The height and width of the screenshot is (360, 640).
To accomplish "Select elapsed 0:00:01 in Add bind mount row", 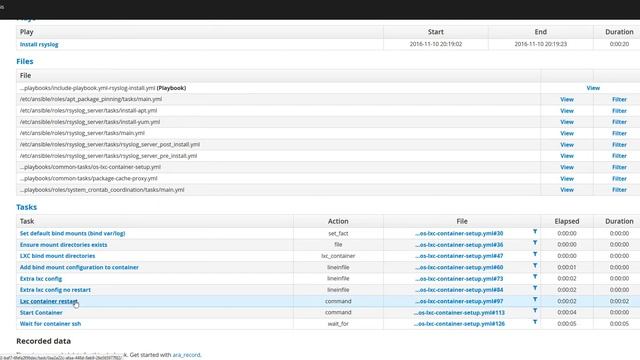I will click(567, 267).
